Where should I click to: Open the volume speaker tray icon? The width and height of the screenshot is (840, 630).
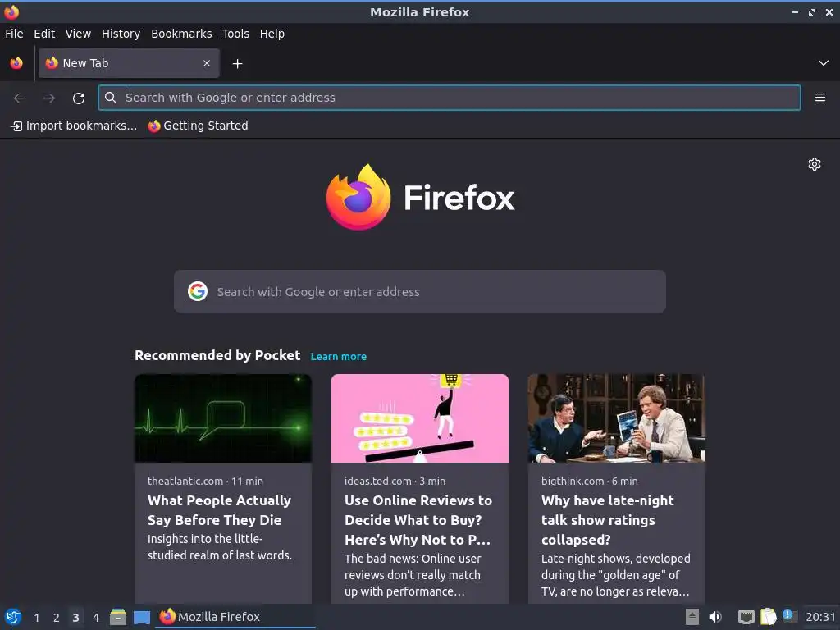point(715,617)
